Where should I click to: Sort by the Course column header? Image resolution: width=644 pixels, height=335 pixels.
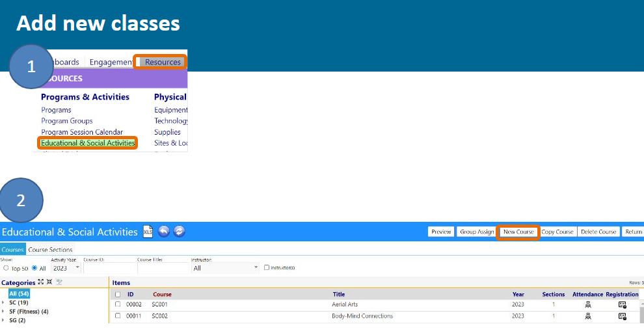pyautogui.click(x=162, y=295)
